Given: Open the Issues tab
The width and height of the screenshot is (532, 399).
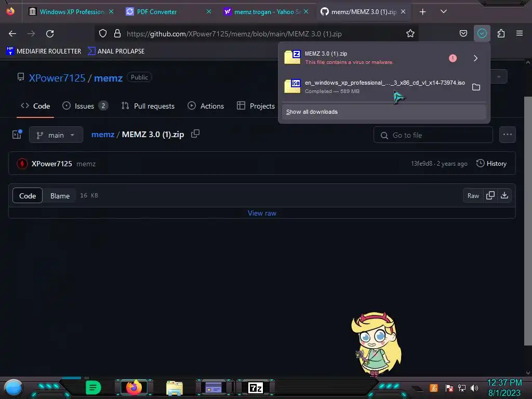Looking at the screenshot, I should (x=85, y=106).
